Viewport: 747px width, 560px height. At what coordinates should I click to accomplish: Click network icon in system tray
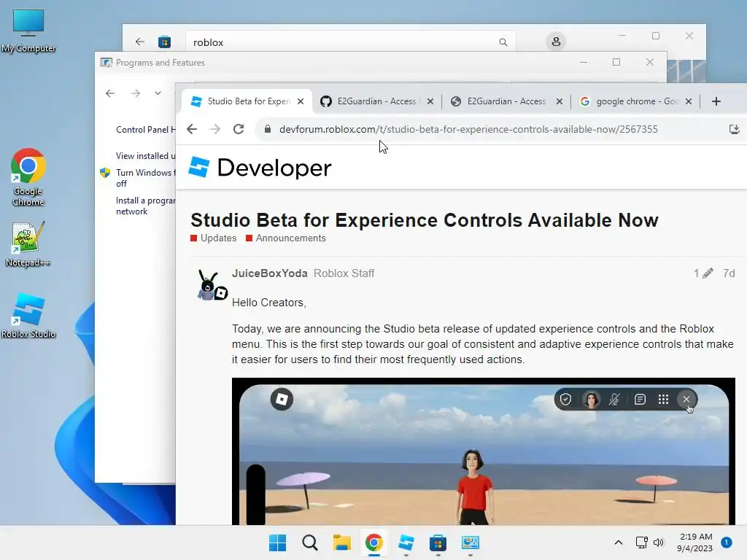641,542
